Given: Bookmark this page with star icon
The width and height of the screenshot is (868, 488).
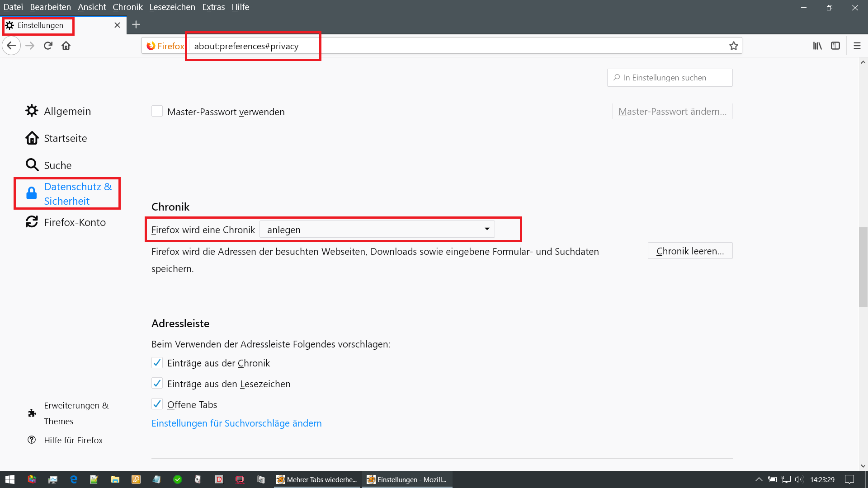Looking at the screenshot, I should click(x=733, y=46).
